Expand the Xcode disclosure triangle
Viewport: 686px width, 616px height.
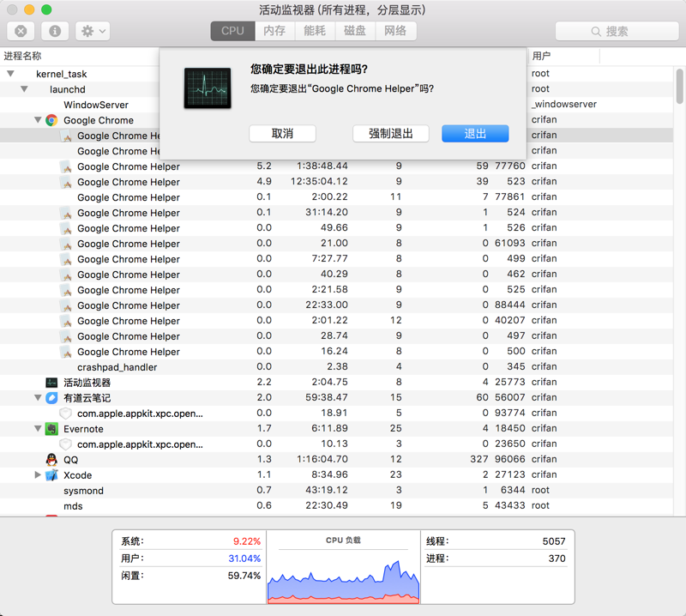coord(38,474)
